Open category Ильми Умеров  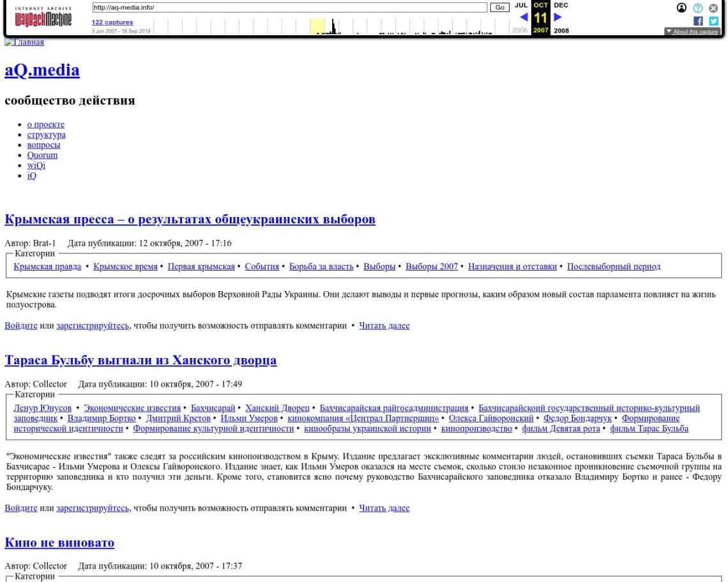click(x=249, y=418)
